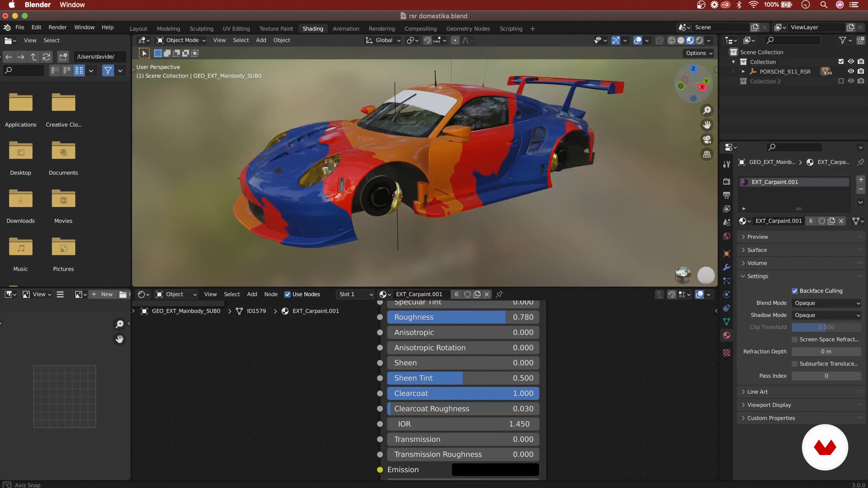The image size is (868, 488).
Task: Open the Texture properties checker icon
Action: [726, 353]
